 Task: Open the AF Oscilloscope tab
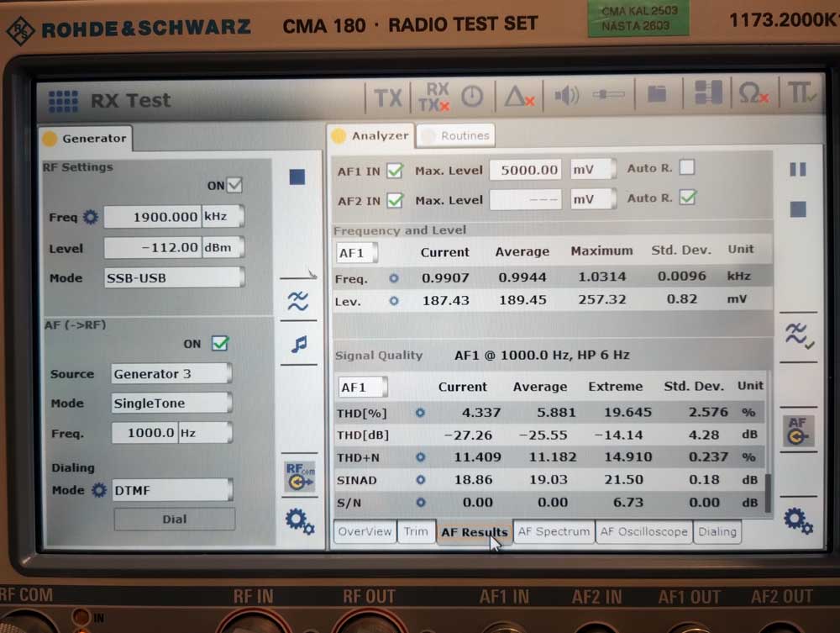coord(644,531)
